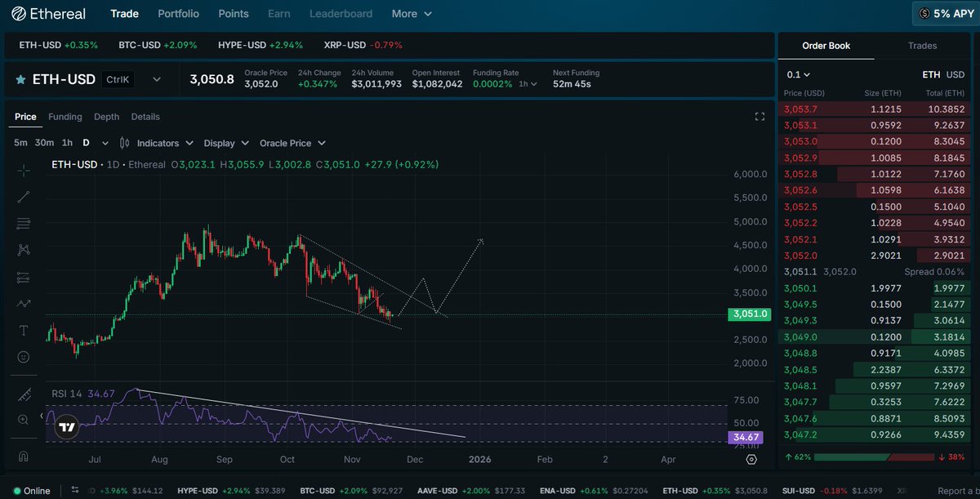Viewport: 980px width, 499px height.
Task: Open the Oracle Price dropdown
Action: (292, 143)
